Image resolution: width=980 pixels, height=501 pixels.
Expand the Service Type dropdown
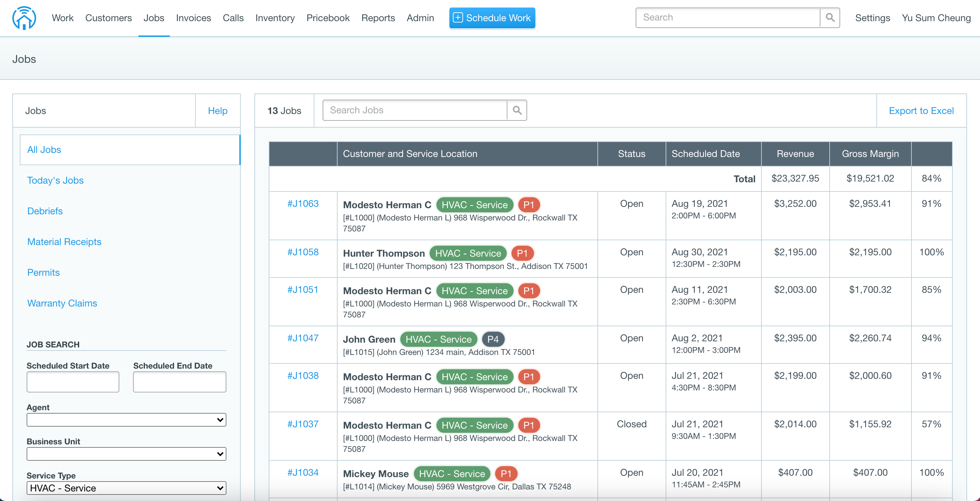pos(126,488)
